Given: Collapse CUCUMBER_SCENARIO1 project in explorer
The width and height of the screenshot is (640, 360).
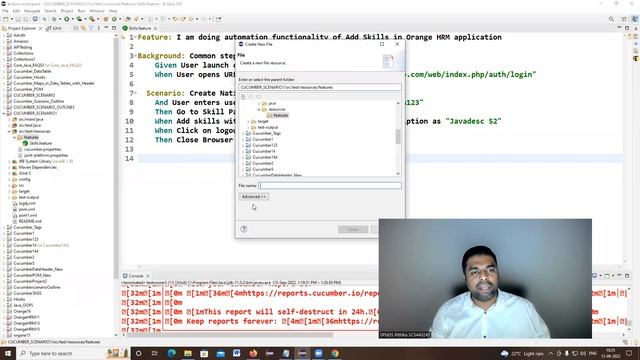Looking at the screenshot, I should coord(4,113).
